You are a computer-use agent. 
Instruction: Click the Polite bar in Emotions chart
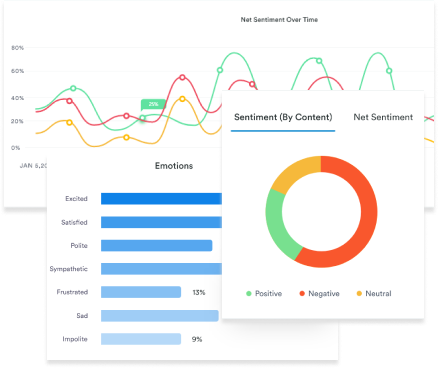tap(157, 246)
